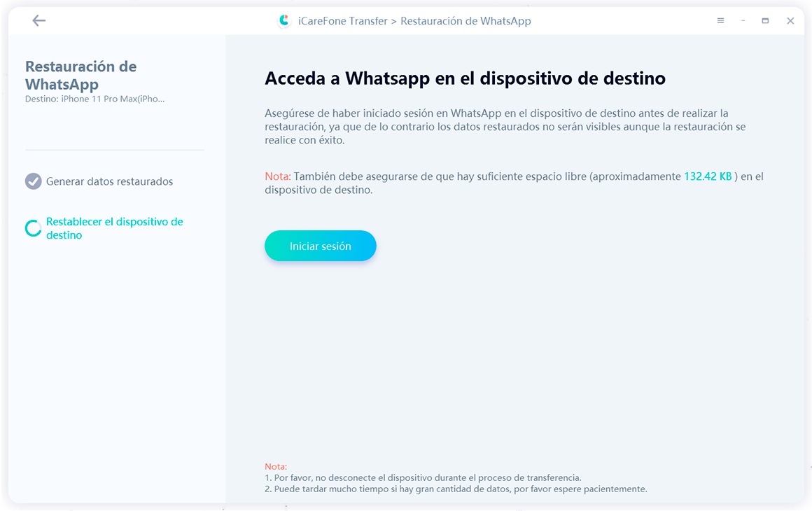This screenshot has width=812, height=511.
Task: Click the Destino: iPhone 11 Pro Max label
Action: (x=94, y=99)
